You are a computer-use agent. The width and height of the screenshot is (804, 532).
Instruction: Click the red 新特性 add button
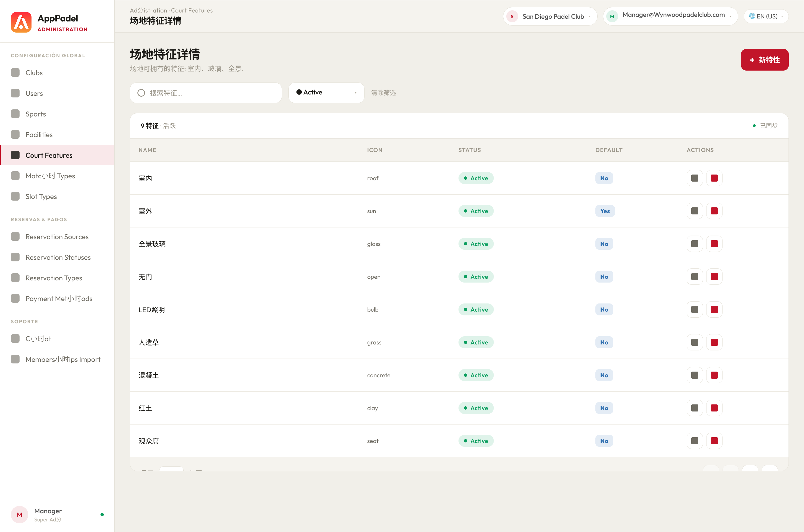click(x=764, y=60)
